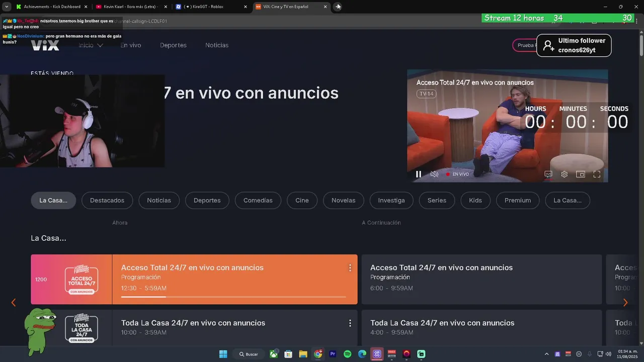Select the Investiga category chip
This screenshot has width=644, height=362.
tap(391, 200)
